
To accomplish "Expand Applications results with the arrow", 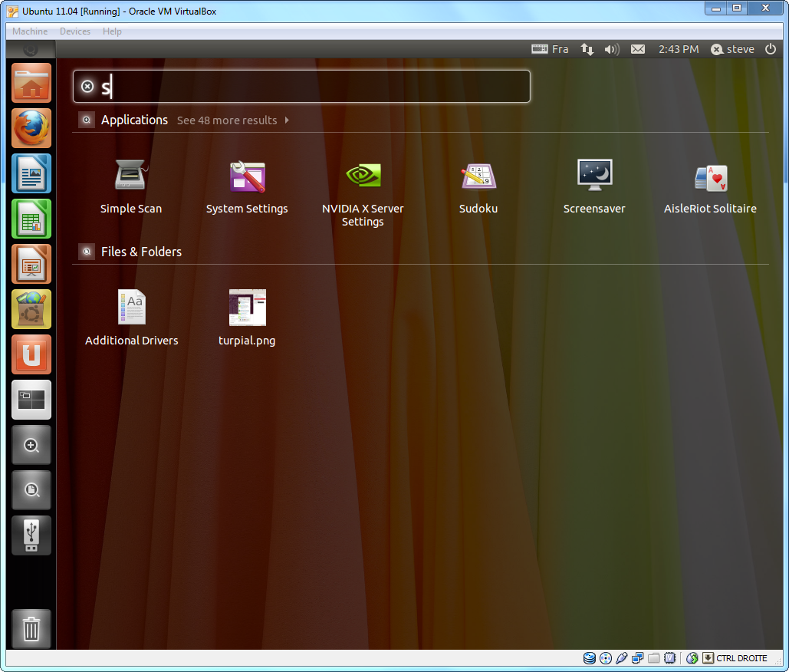I will (x=287, y=120).
